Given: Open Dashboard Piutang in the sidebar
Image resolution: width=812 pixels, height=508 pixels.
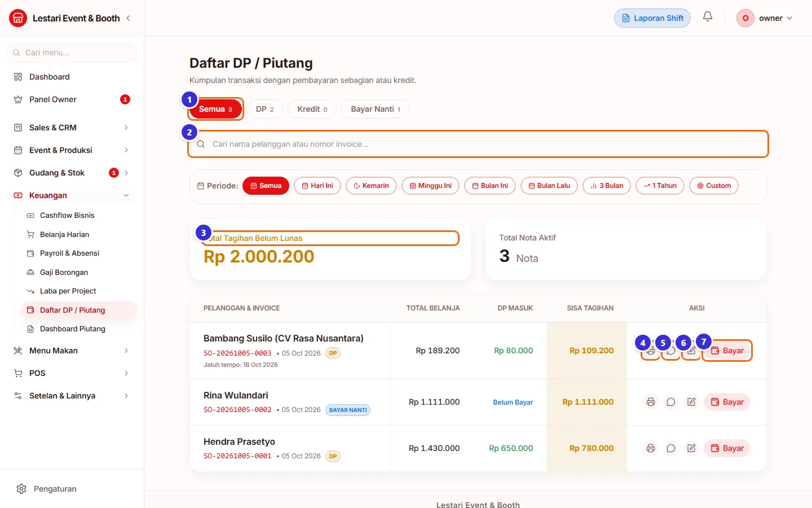Looking at the screenshot, I should (x=79, y=329).
